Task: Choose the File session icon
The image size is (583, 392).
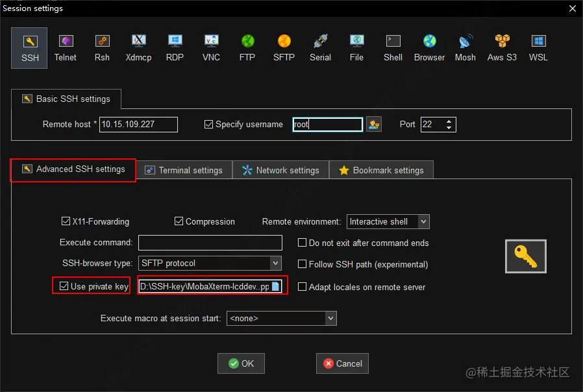Action: coord(356,48)
